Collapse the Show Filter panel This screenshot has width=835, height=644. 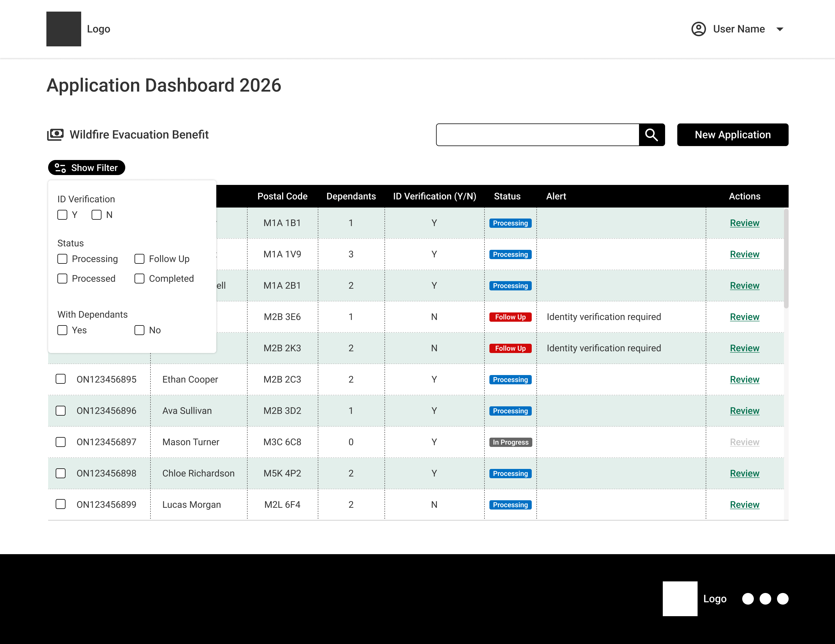coord(87,168)
